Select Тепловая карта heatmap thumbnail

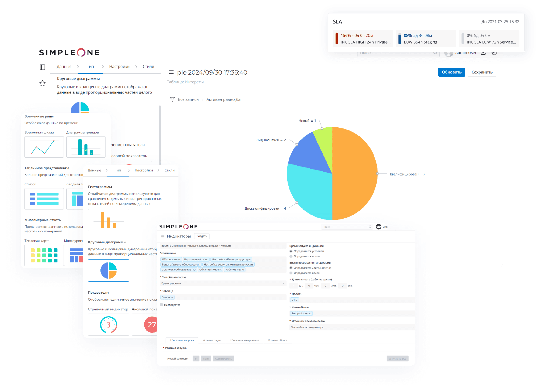click(x=44, y=255)
